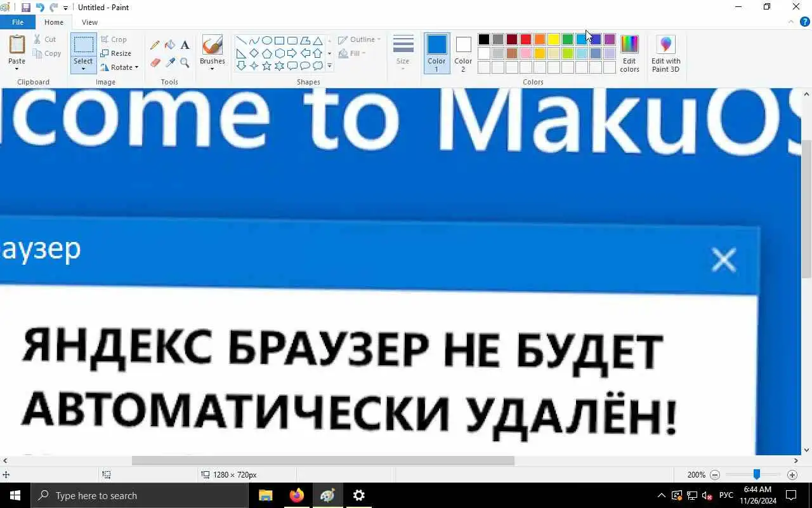Viewport: 812px width, 508px height.
Task: Click the zoom in plus button
Action: click(792, 475)
